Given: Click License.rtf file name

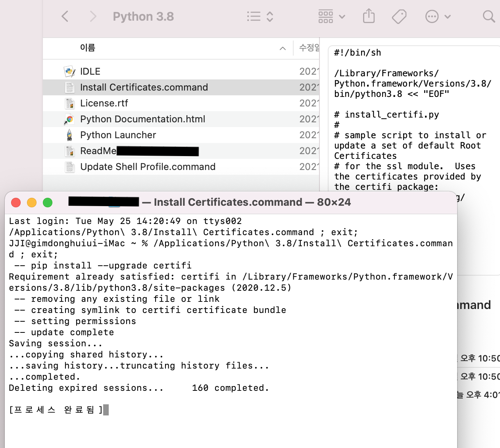Looking at the screenshot, I should click(x=104, y=103).
